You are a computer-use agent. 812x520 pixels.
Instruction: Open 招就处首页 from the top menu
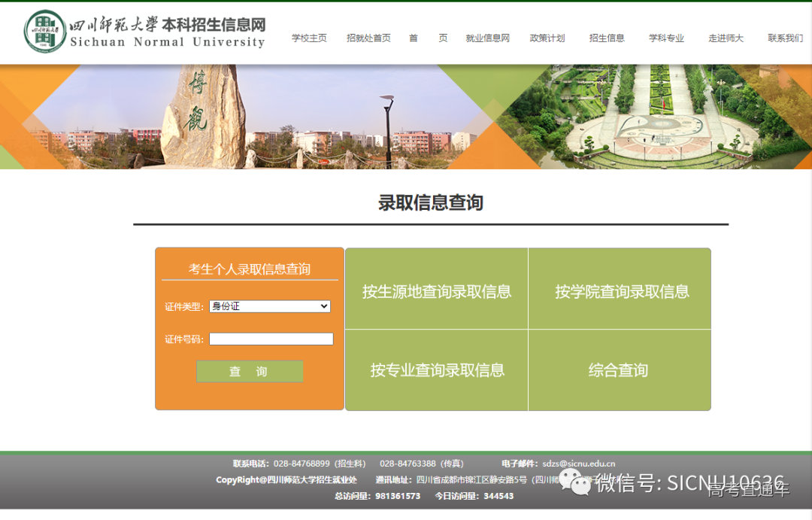point(368,38)
